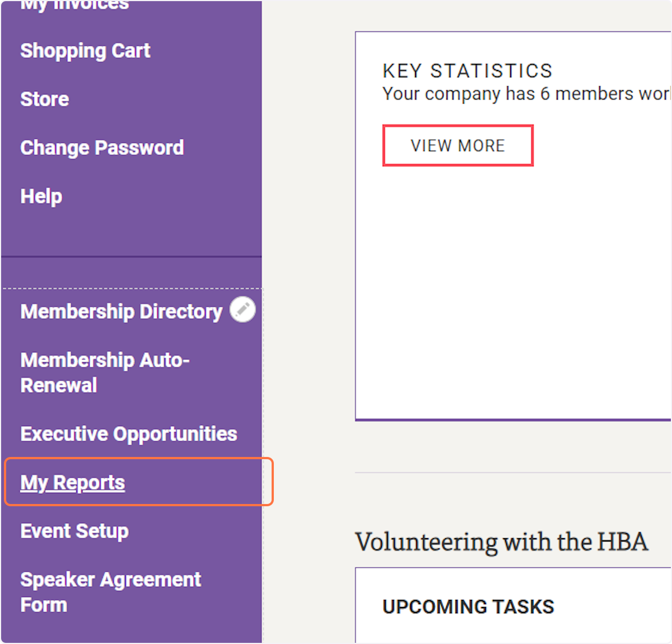672x644 pixels.
Task: Click the sidebar divider between menu sections
Action: click(x=132, y=257)
